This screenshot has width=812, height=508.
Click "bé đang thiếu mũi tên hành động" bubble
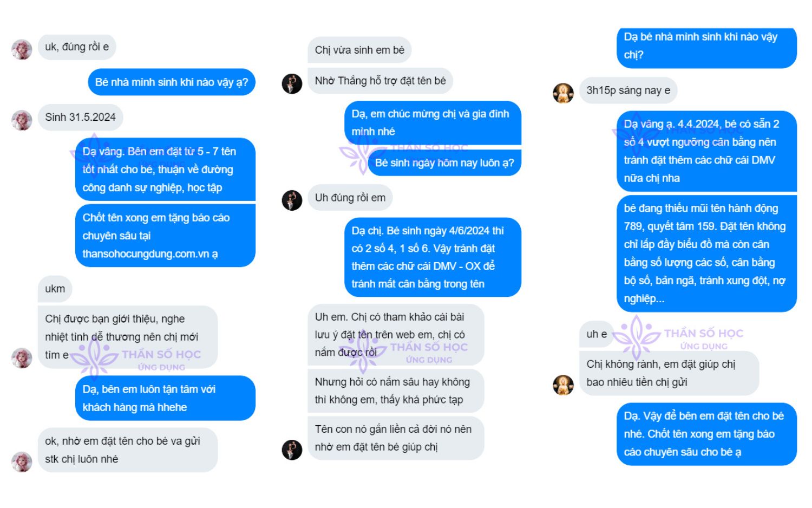[x=706, y=253]
